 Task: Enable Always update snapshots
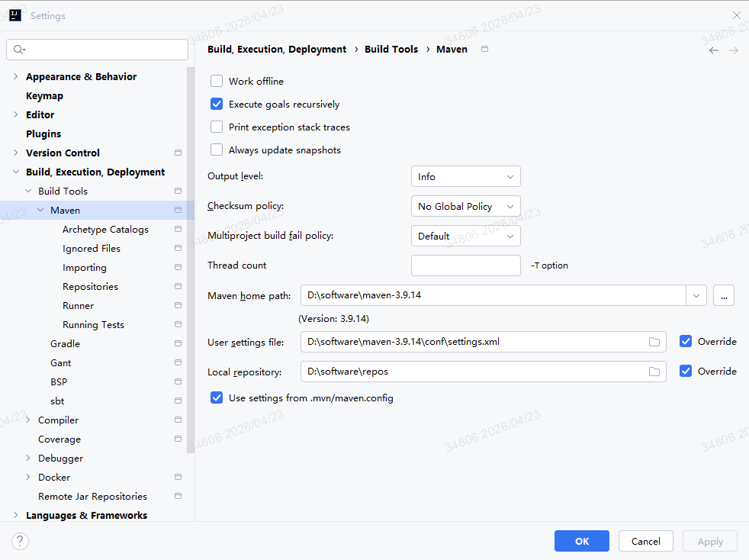pos(217,150)
